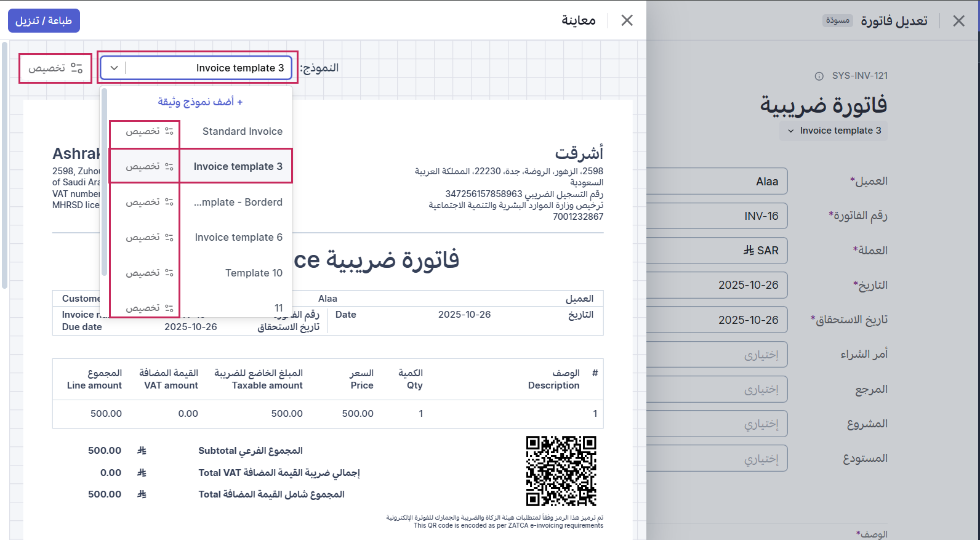
Task: Click customize icon next to Standard Invoice
Action: click(x=169, y=131)
